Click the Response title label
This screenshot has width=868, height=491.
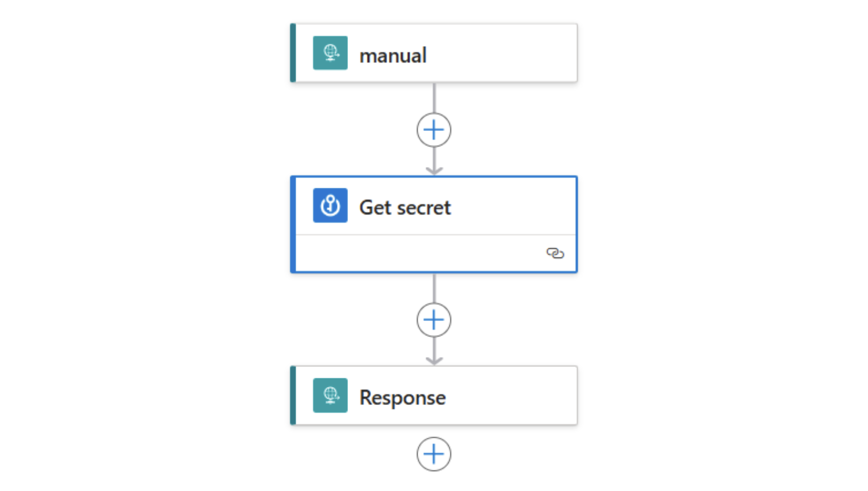[402, 397]
